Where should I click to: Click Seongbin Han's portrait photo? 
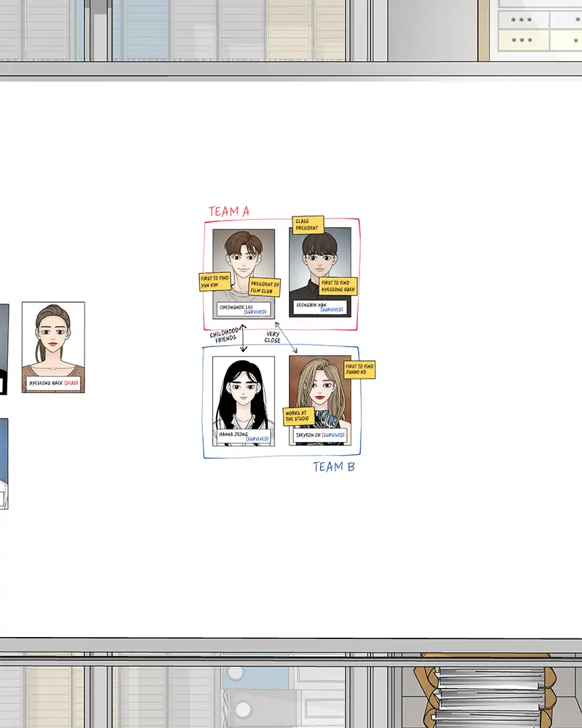coord(320,272)
